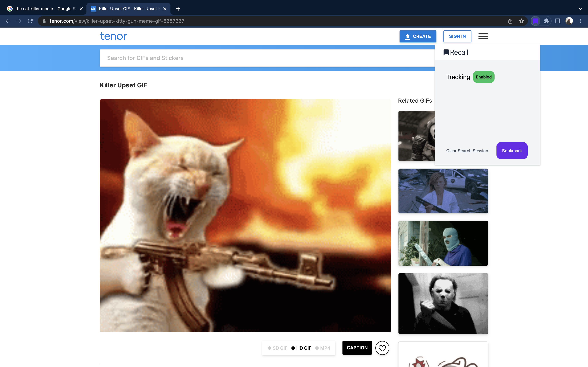Toggle the Chrome side panel icon

(558, 21)
